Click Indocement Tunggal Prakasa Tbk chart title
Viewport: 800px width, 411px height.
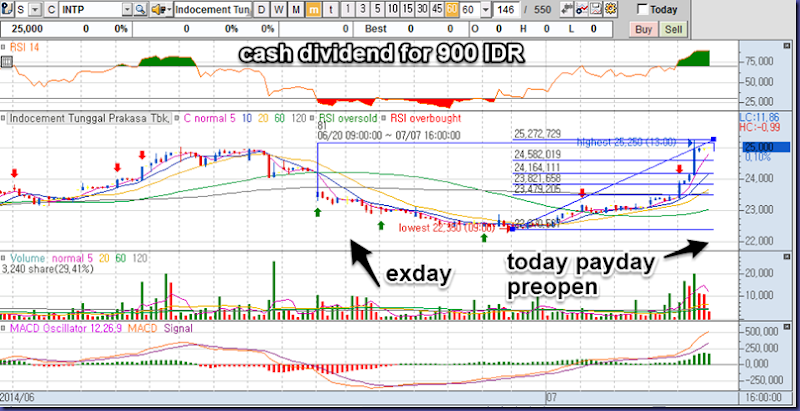[90, 118]
